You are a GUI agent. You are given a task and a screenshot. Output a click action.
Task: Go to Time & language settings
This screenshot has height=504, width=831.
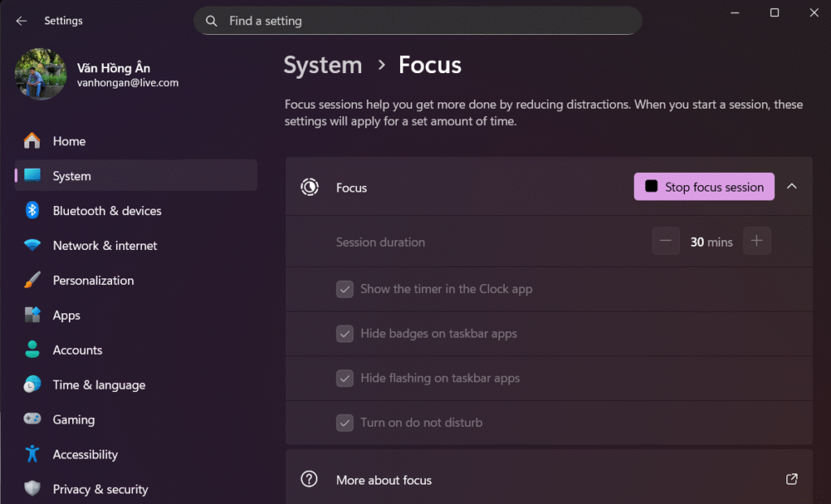click(x=99, y=386)
